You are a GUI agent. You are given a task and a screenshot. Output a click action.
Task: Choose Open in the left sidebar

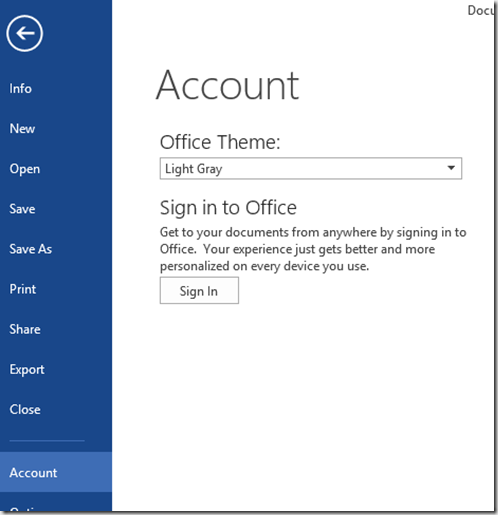(x=25, y=169)
